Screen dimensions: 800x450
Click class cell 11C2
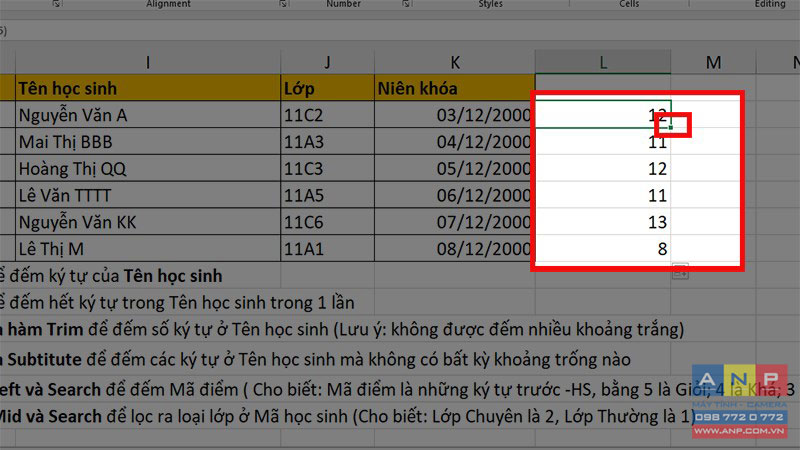pyautogui.click(x=327, y=115)
